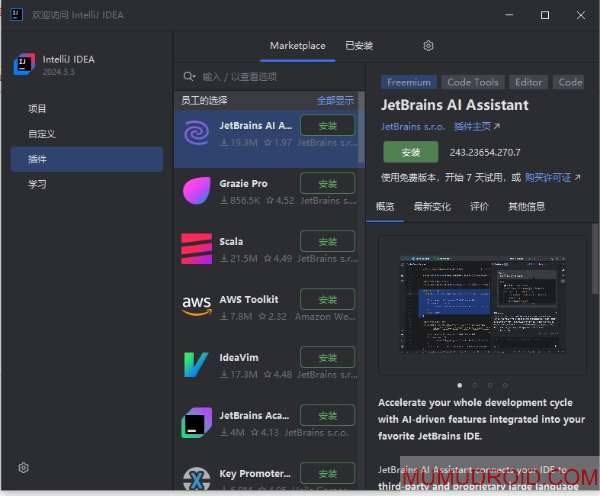Click 全部显示 to show all staff picks
This screenshot has height=496, width=600.
pos(335,101)
